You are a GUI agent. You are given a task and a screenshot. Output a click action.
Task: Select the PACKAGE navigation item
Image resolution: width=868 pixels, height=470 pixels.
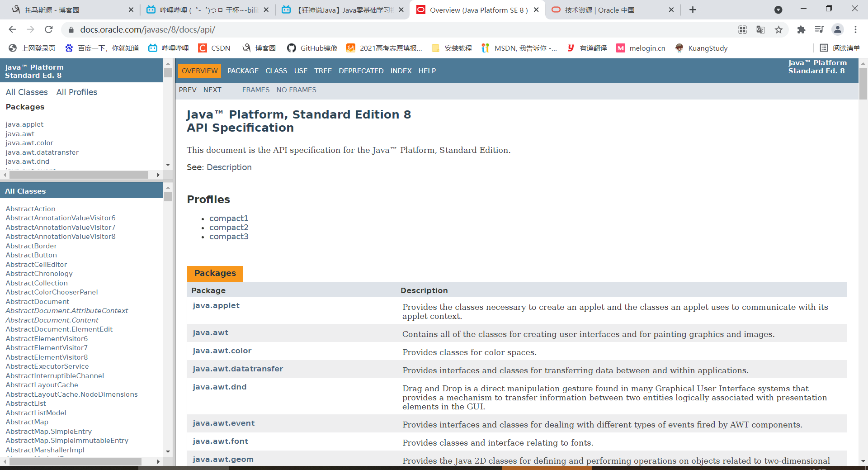click(x=243, y=71)
